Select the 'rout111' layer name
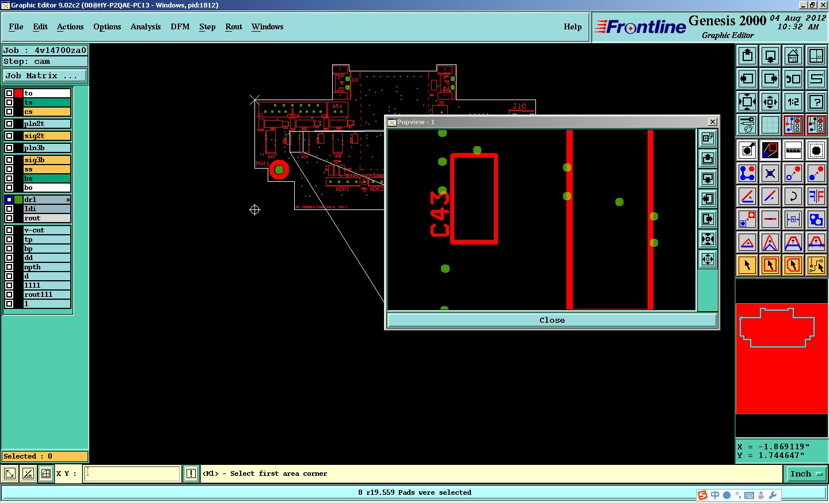Screen dimensions: 829x504 [x=47, y=295]
